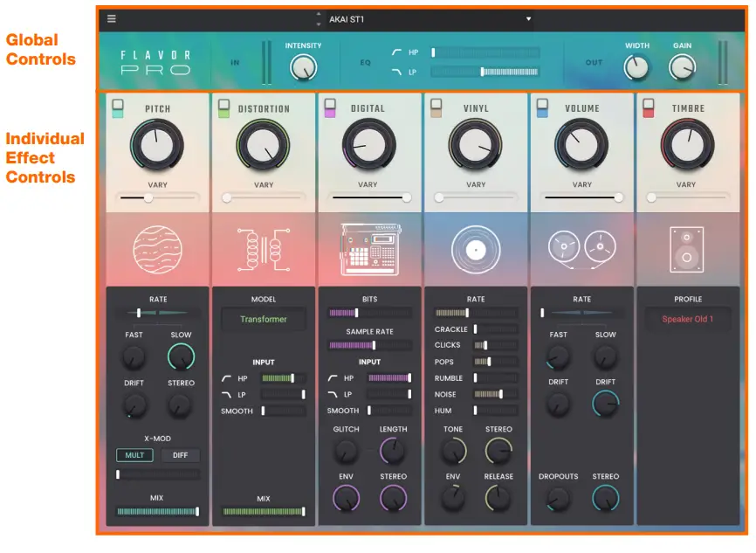Toggle the Digital effect on/off switch

tap(330, 108)
